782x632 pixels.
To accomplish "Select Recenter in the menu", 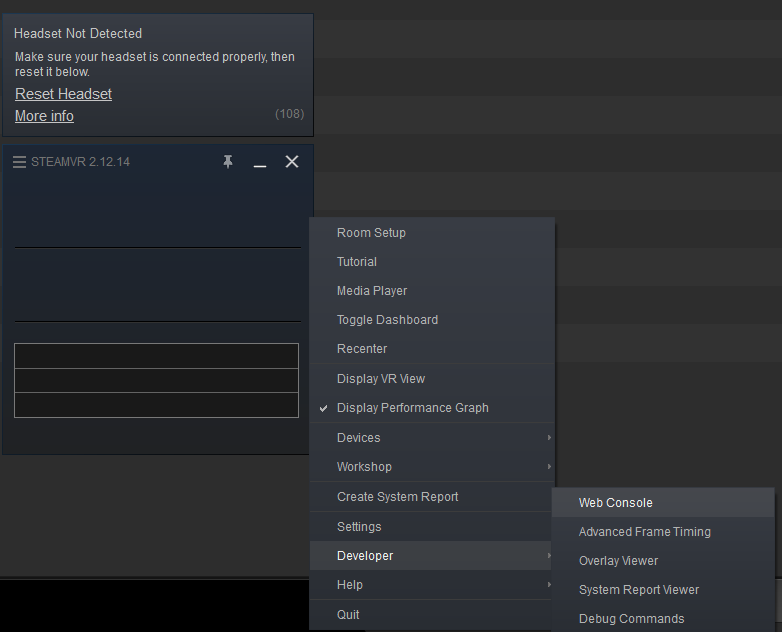I will coord(432,349).
